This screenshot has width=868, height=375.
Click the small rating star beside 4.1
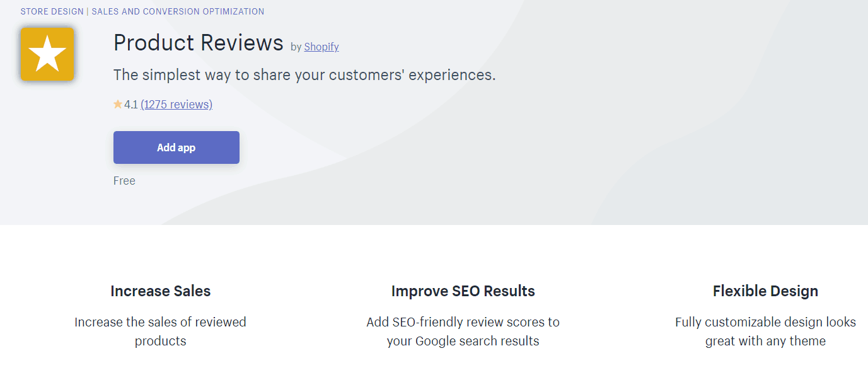coord(118,105)
